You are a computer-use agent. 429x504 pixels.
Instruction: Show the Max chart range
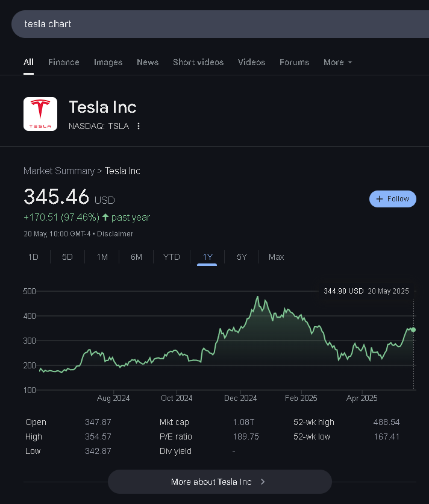click(x=277, y=257)
